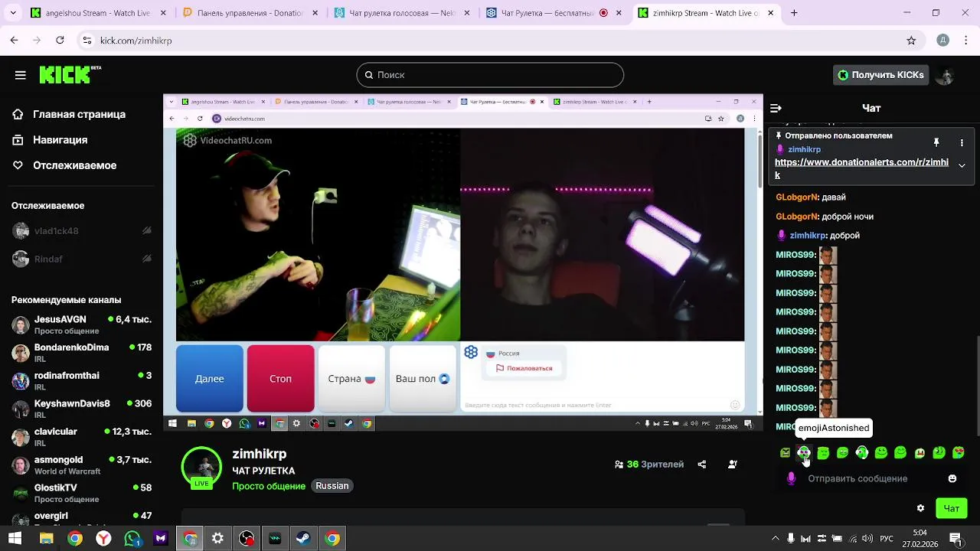
Task: Insert the angry-face Kick emote
Action: pyautogui.click(x=785, y=453)
